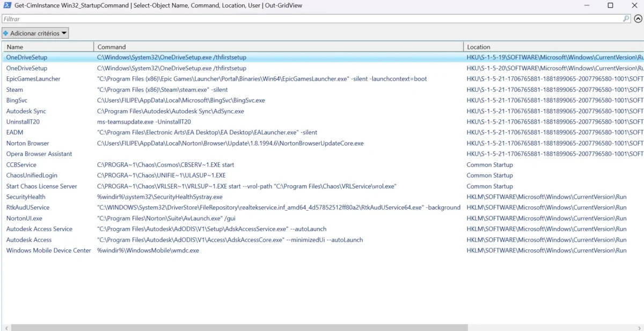Select the Windows Mobile Device Center row

[49, 250]
